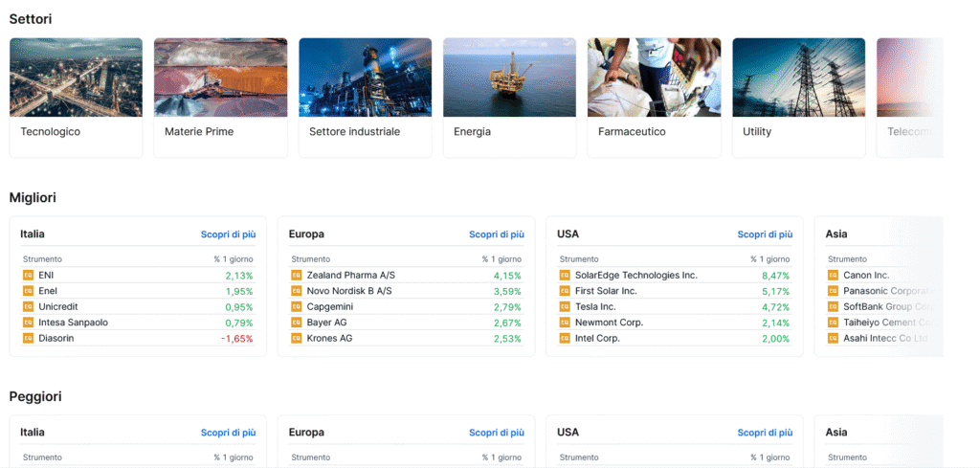Click the EQ icon beside SoftBank Group
Viewport: 980px width, 468px height.
833,307
